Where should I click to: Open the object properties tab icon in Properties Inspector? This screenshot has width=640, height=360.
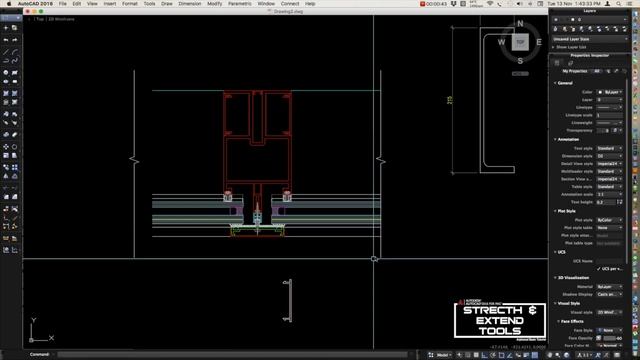tap(557, 63)
